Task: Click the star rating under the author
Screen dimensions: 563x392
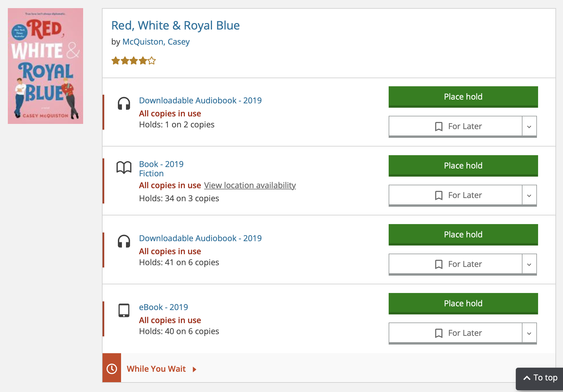Action: (134, 61)
